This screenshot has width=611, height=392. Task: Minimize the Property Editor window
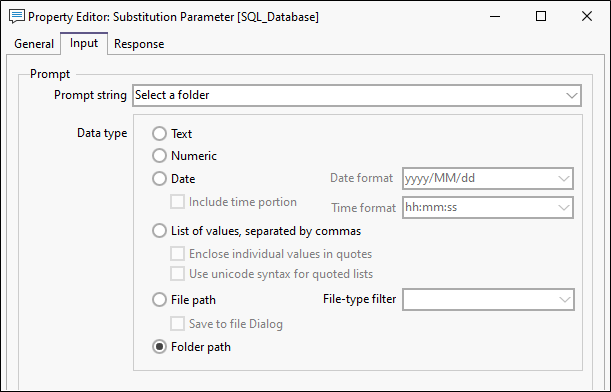pyautogui.click(x=495, y=16)
